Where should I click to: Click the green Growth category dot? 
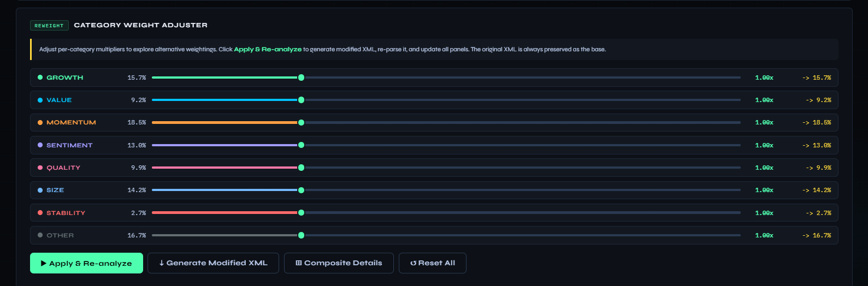click(40, 78)
